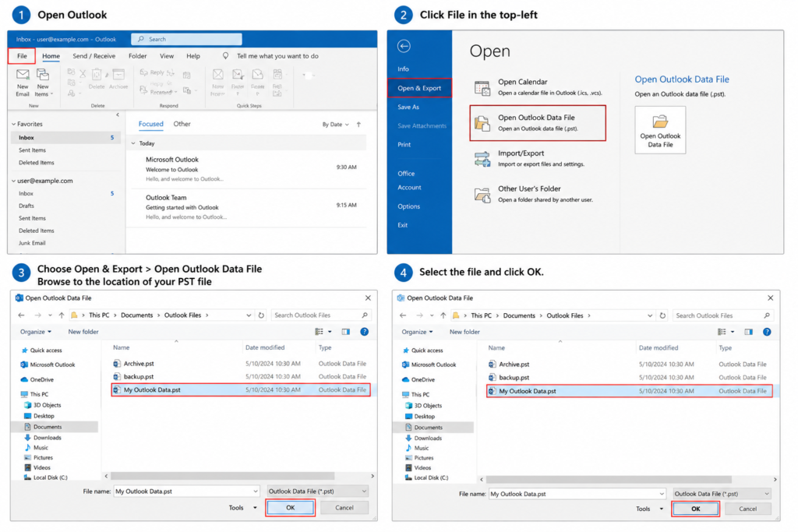Click the horizontal scrollbar in step 4 dialog
Viewport: 798px width, 532px height.
[x=609, y=480]
